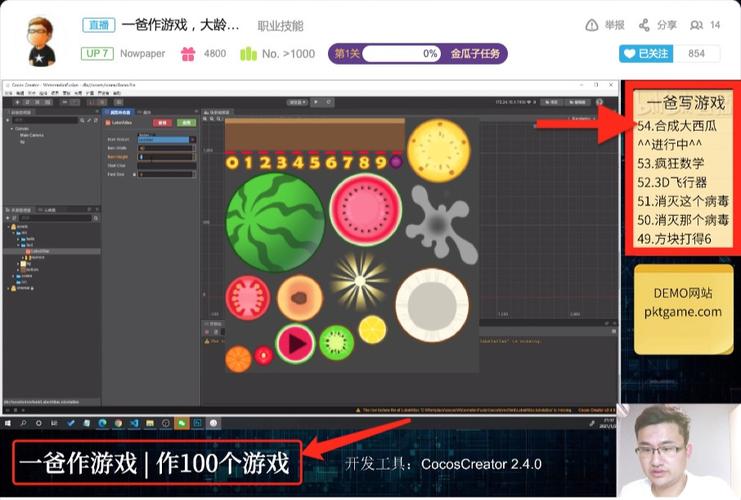Open Visual Studio Code from the taskbar
The image size is (741, 500).
[134, 423]
